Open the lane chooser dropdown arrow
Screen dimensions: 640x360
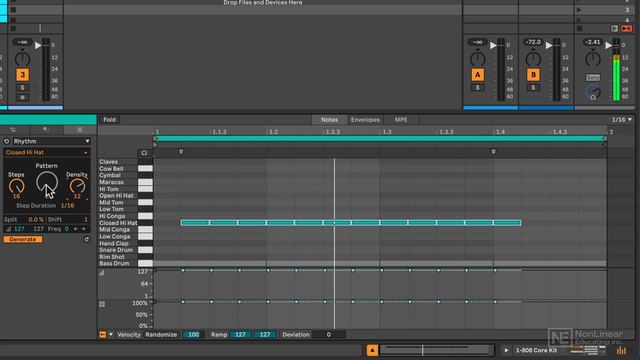111,335
